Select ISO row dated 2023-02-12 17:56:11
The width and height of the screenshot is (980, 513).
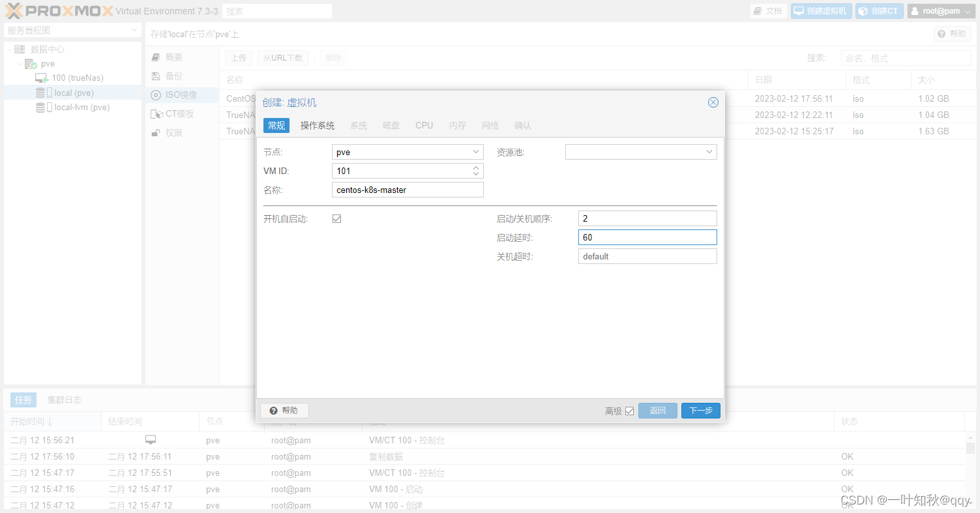coord(599,98)
